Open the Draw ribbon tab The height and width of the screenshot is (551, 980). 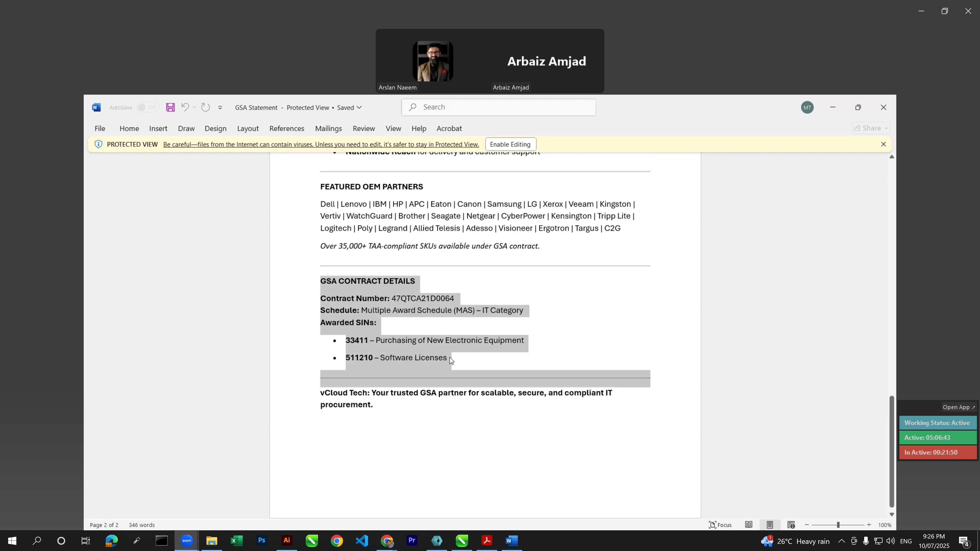click(186, 129)
